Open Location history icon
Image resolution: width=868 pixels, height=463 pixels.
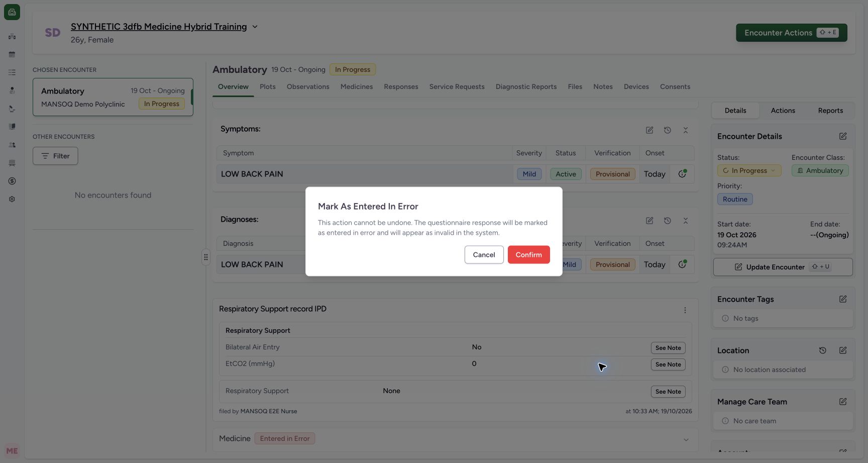coord(823,350)
